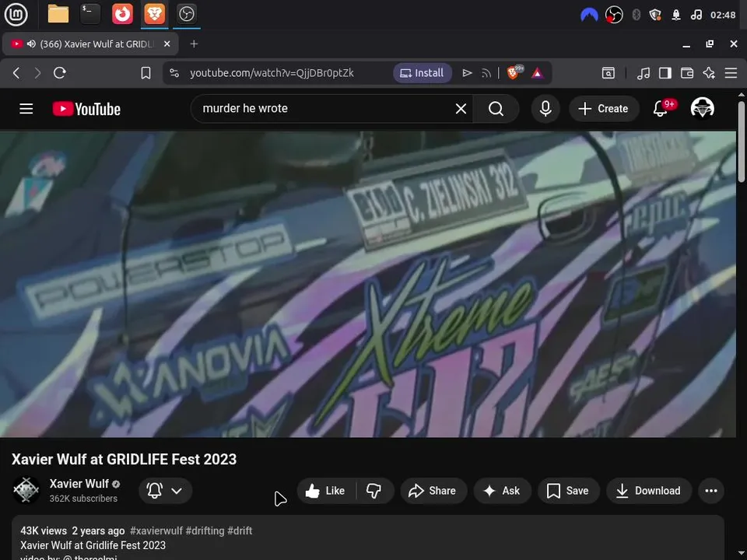Install the YouTube app

point(422,73)
